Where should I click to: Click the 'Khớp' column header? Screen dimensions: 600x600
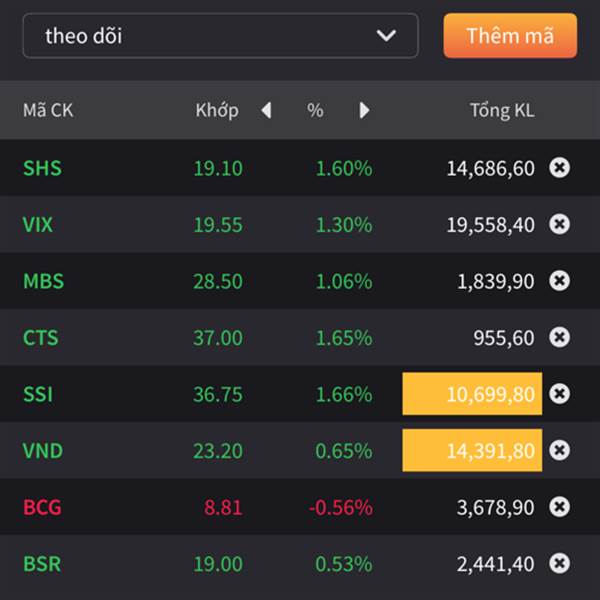point(217,111)
